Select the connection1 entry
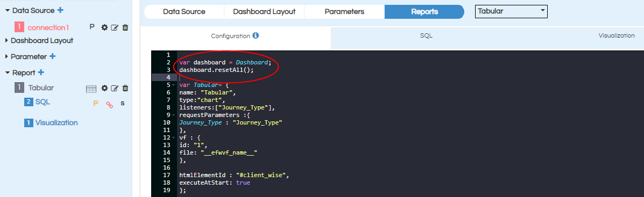 [48, 27]
